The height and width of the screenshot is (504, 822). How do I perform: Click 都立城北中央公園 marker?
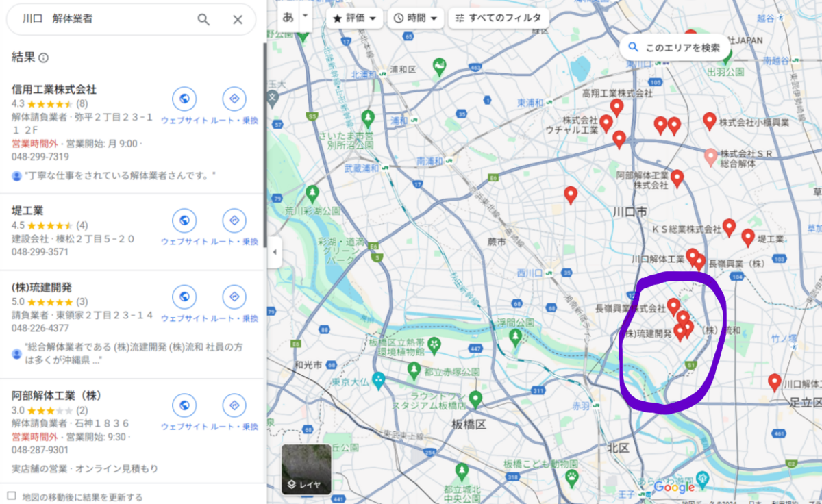pos(462,472)
